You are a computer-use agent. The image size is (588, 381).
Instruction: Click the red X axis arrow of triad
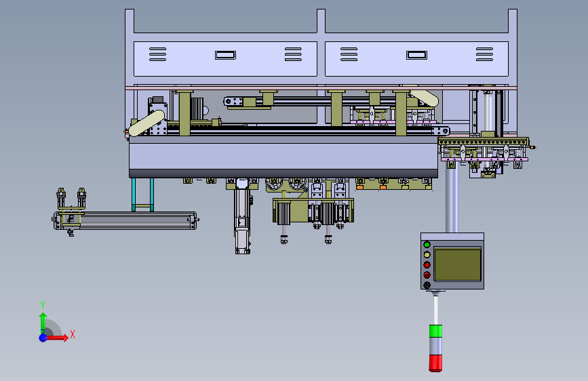pyautogui.click(x=57, y=338)
